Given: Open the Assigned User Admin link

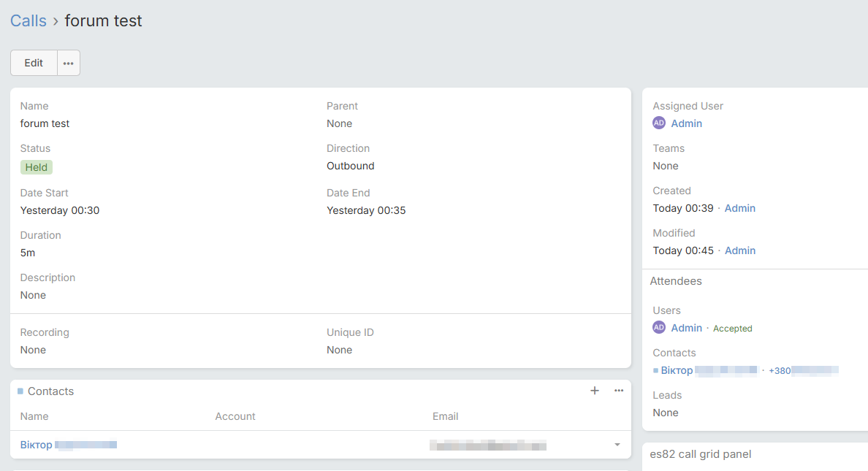Looking at the screenshot, I should click(686, 123).
